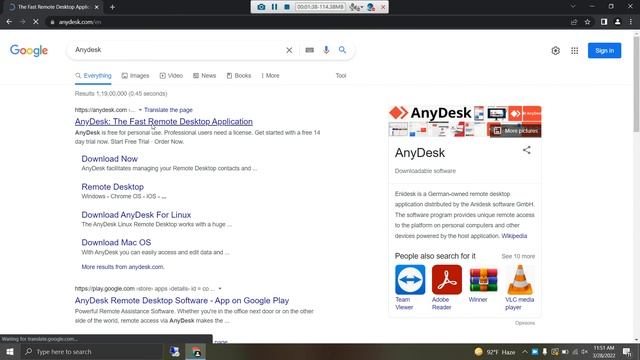
Task: Open AnyDesk: The Fast Remote Desktop Application
Action: tap(164, 122)
